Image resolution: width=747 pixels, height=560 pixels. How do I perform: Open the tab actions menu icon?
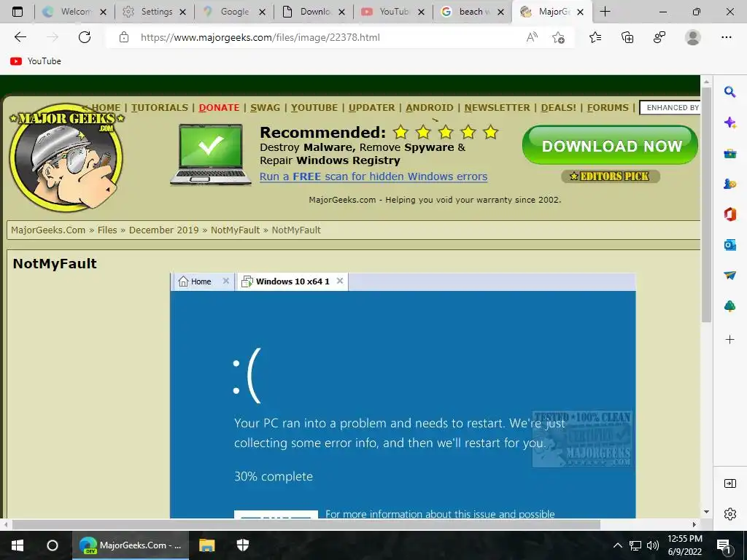point(18,12)
